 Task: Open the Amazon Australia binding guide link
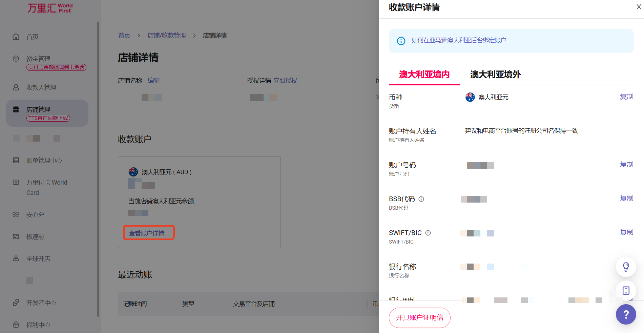[x=459, y=41]
